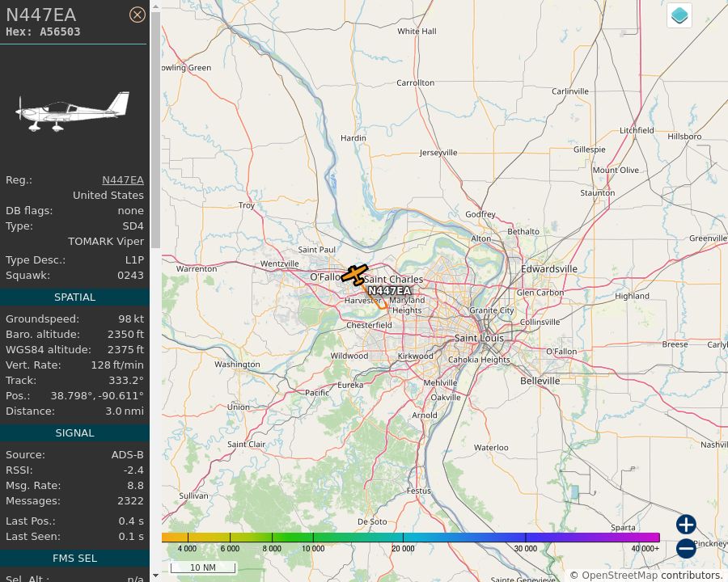
Task: Click the scrollbar down arrow
Action: pos(155,576)
